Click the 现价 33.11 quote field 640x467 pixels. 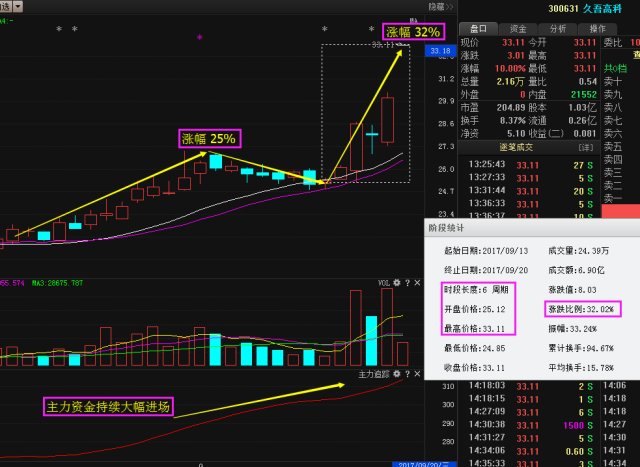(x=493, y=42)
